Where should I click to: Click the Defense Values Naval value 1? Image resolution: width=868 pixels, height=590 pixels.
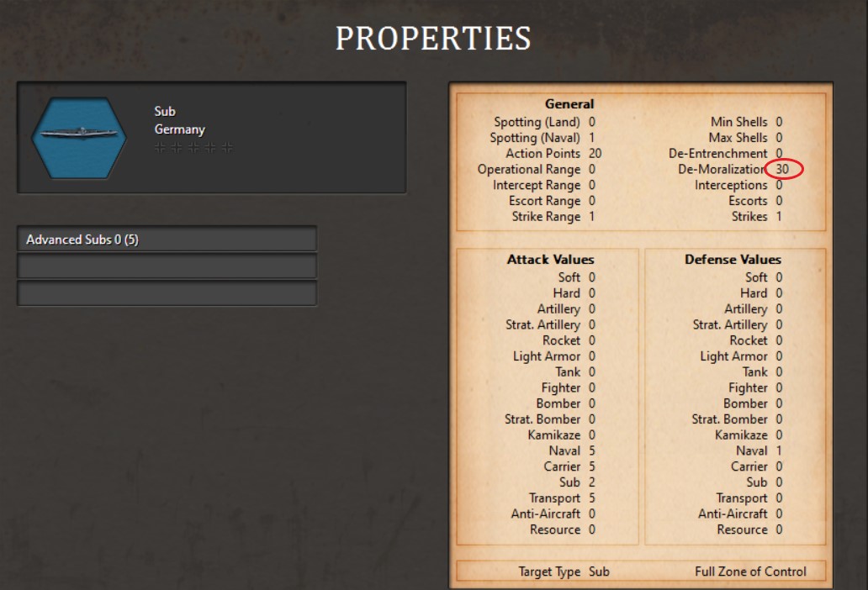779,450
